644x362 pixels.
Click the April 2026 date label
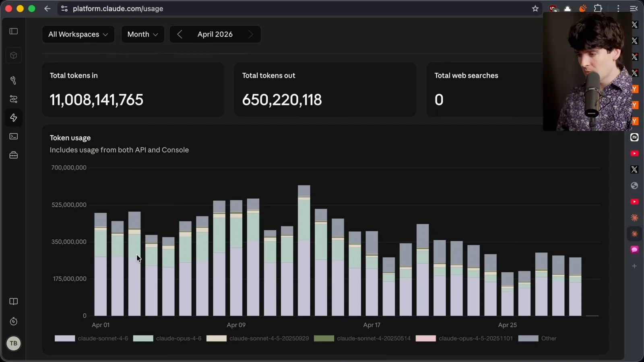point(215,34)
